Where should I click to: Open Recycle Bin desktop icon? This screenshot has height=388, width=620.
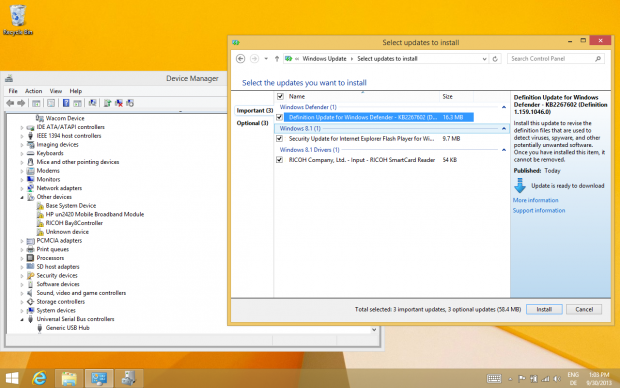tap(18, 20)
